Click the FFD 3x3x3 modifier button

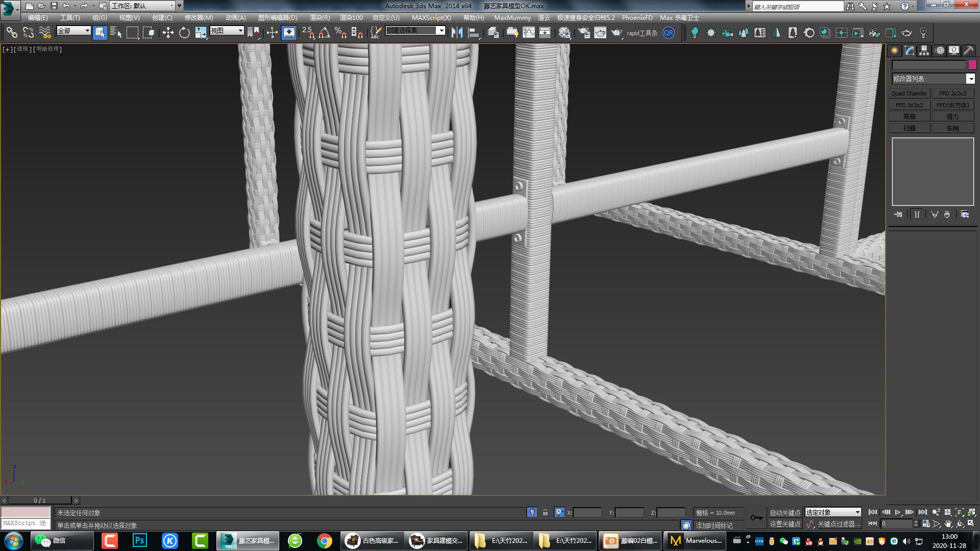click(x=909, y=105)
